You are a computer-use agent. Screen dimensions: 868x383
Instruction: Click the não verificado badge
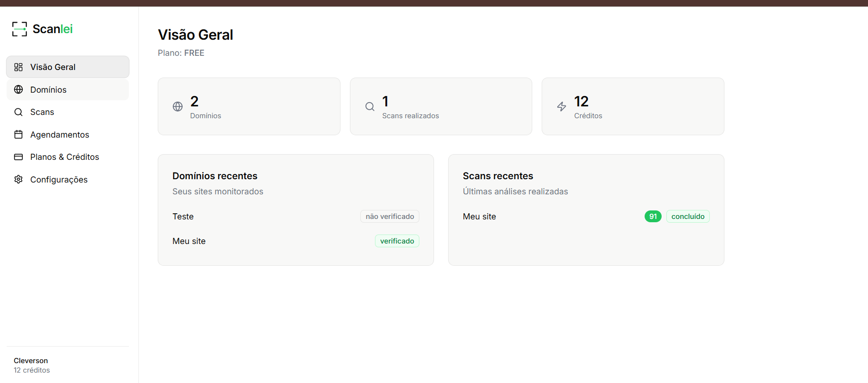[390, 217]
